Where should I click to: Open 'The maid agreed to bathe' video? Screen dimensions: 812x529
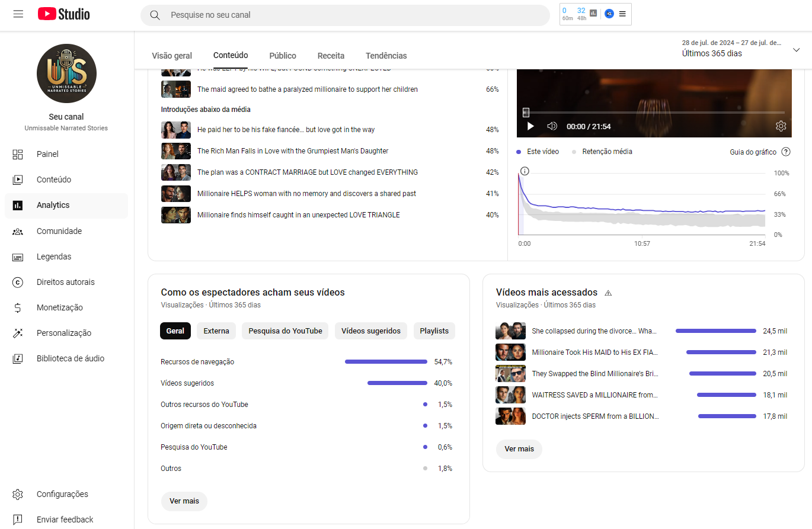click(x=308, y=89)
